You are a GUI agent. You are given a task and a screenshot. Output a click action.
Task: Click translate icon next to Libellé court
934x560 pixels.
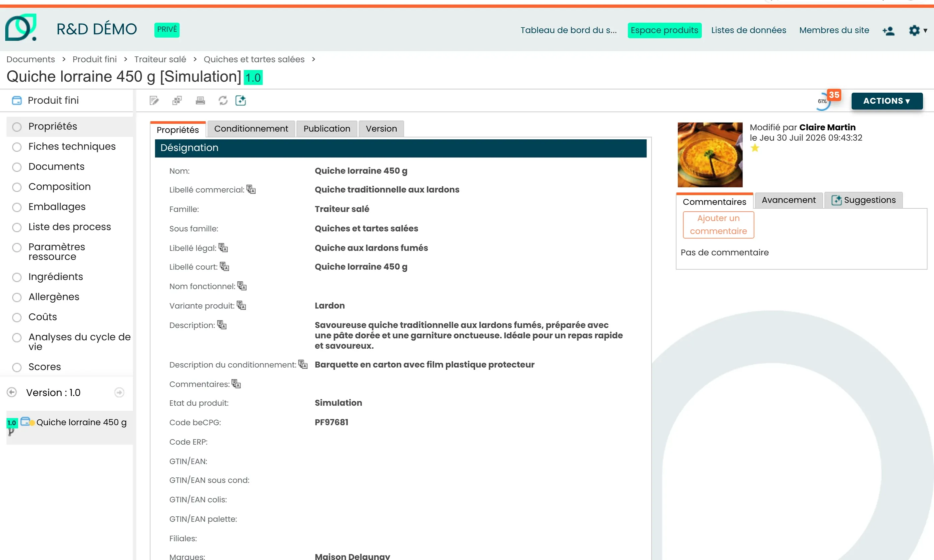point(224,266)
